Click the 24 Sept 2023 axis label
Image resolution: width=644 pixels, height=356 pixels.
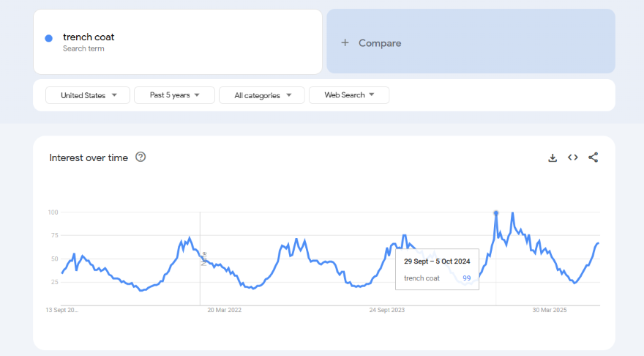pyautogui.click(x=387, y=310)
